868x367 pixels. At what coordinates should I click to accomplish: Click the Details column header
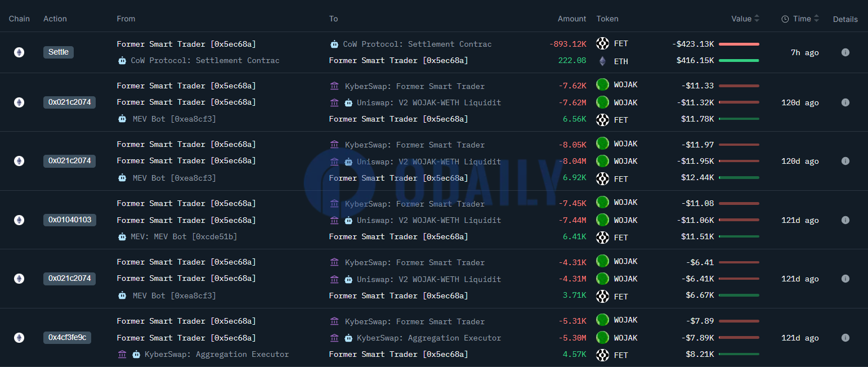coord(845,19)
